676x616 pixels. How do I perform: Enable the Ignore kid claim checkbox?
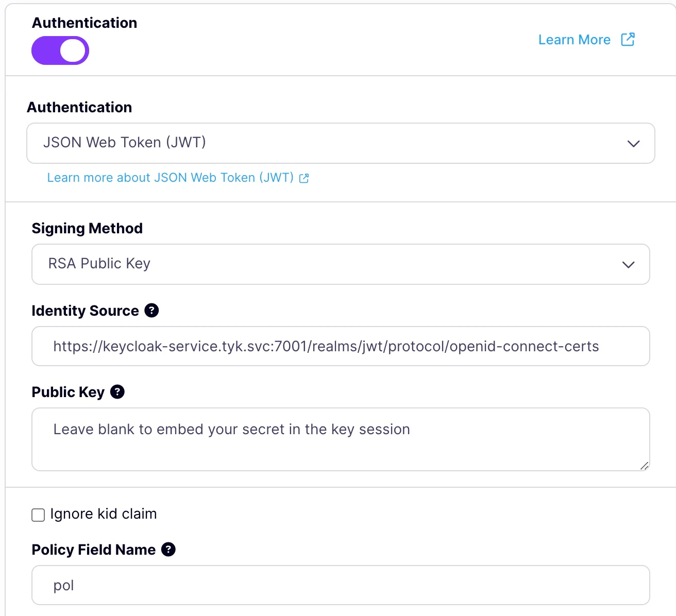tap(38, 514)
